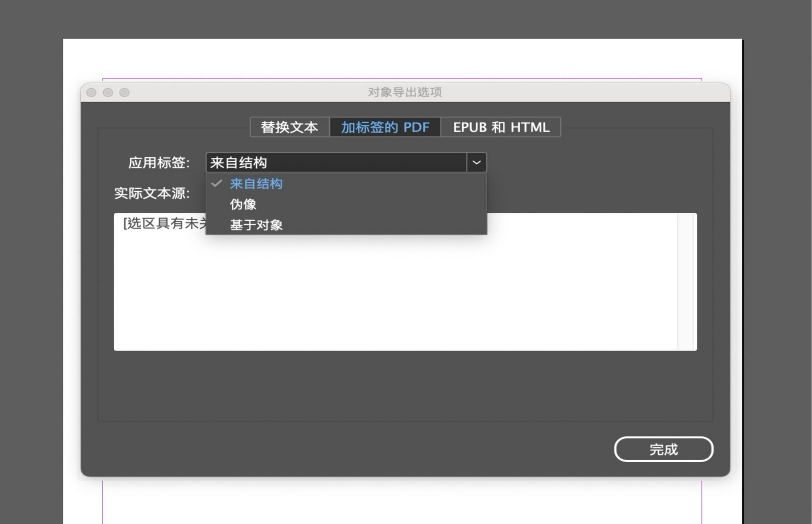Choose the 伪像 option
The height and width of the screenshot is (524, 812).
pyautogui.click(x=243, y=204)
